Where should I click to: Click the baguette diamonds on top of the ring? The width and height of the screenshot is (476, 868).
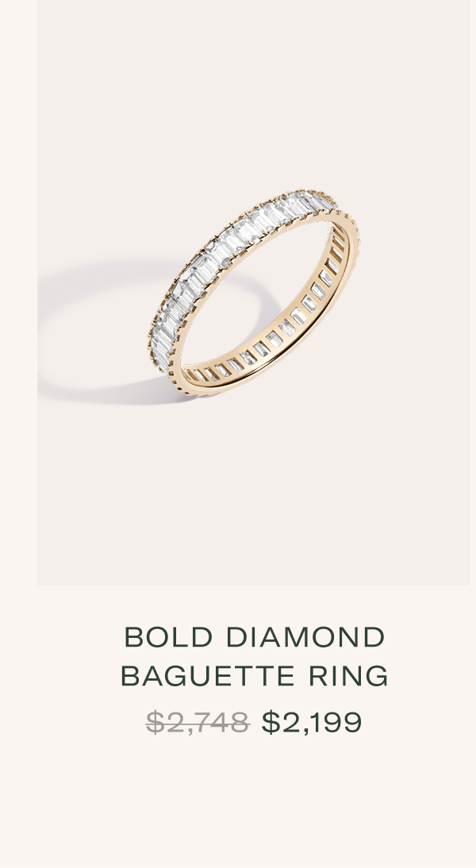[x=232, y=243]
